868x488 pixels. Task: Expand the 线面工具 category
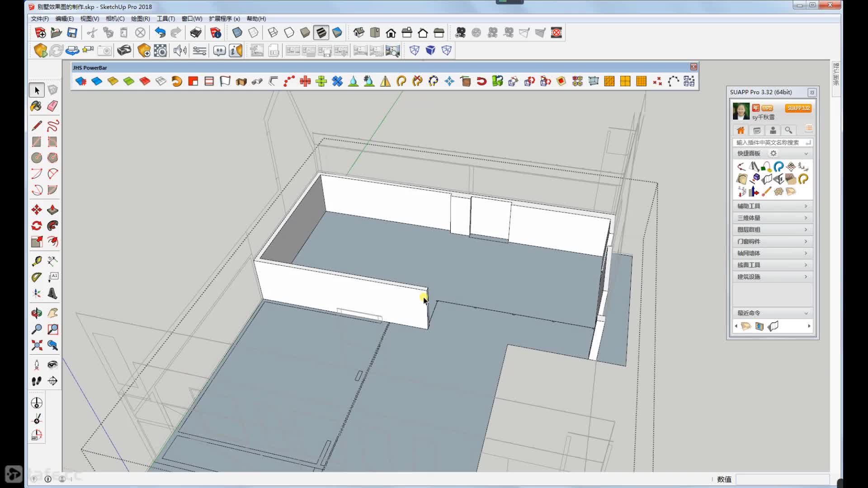(772, 265)
